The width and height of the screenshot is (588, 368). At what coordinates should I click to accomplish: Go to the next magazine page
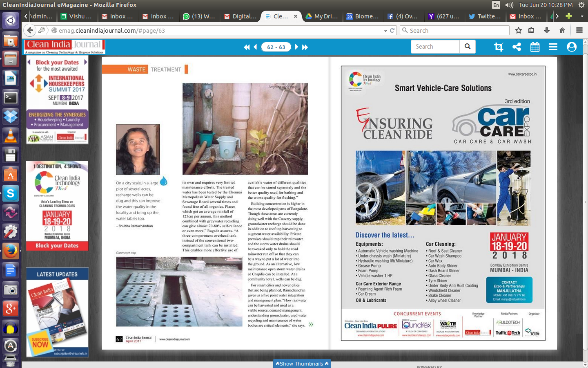click(x=296, y=47)
